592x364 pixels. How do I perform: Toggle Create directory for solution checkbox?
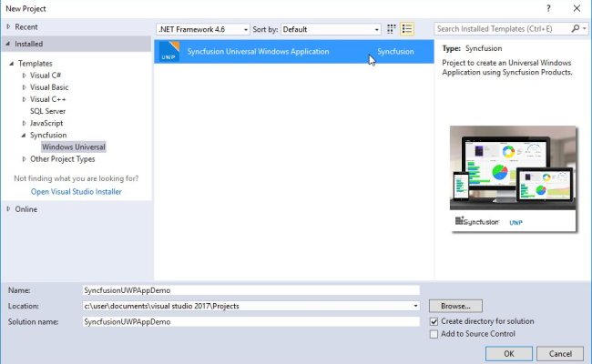(434, 321)
